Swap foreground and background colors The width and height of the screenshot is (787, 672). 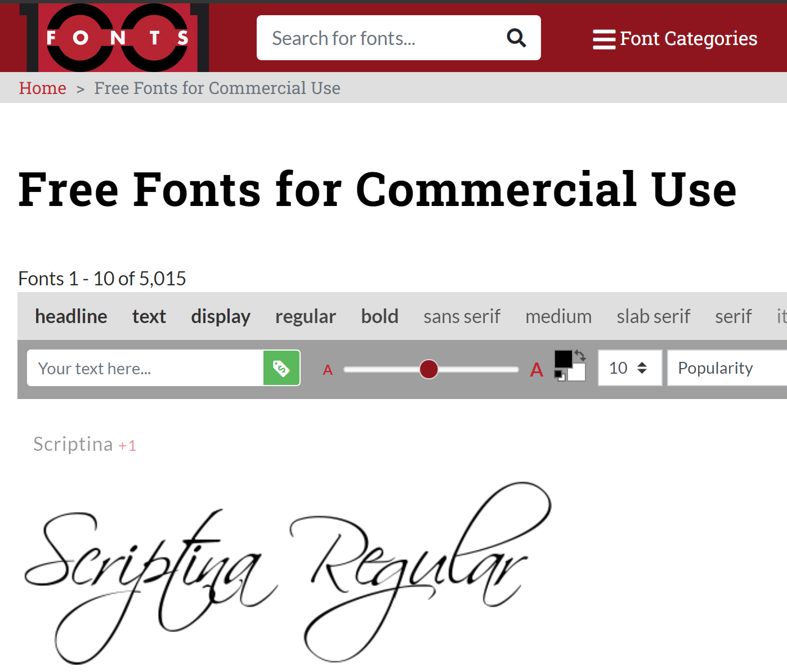click(580, 356)
